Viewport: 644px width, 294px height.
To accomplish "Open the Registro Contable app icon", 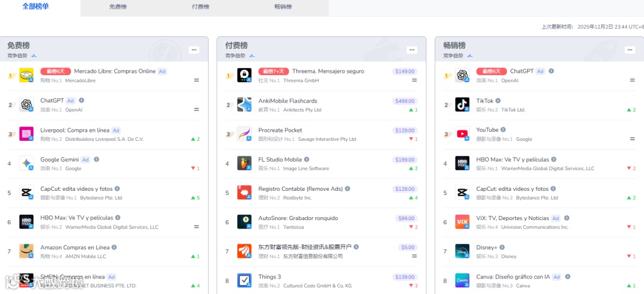I will [x=244, y=193].
